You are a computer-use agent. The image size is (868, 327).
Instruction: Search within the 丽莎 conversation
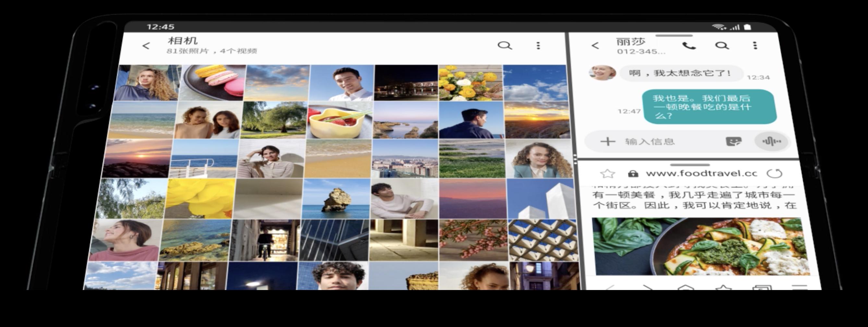(x=722, y=45)
